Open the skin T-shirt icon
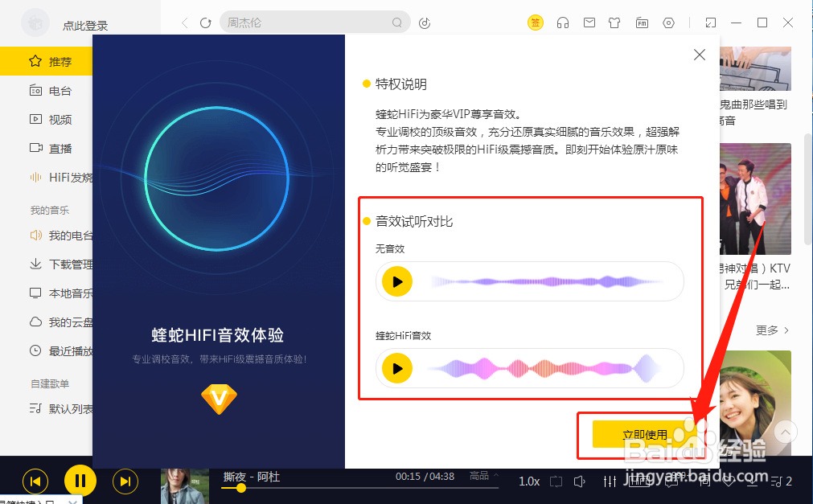Image resolution: width=813 pixels, height=504 pixels. pos(614,23)
